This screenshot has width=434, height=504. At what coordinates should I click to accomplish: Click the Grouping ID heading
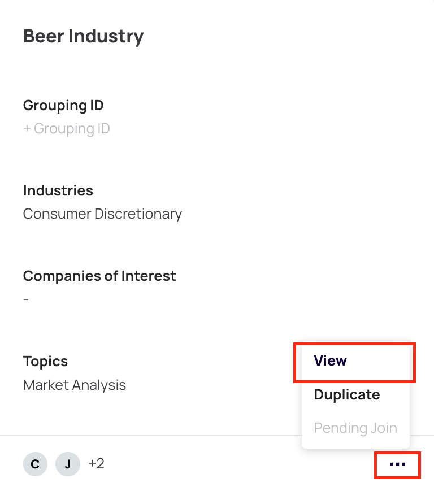pyautogui.click(x=63, y=105)
